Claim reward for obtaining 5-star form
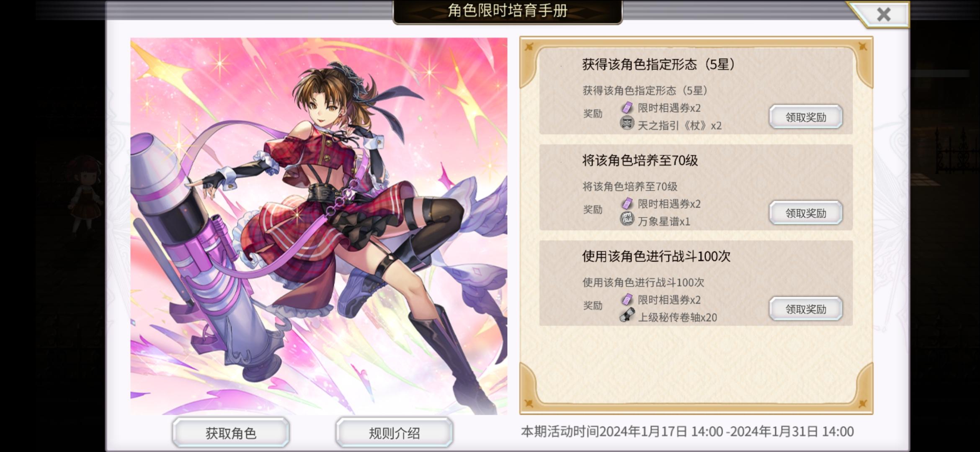The width and height of the screenshot is (980, 452). tap(806, 117)
